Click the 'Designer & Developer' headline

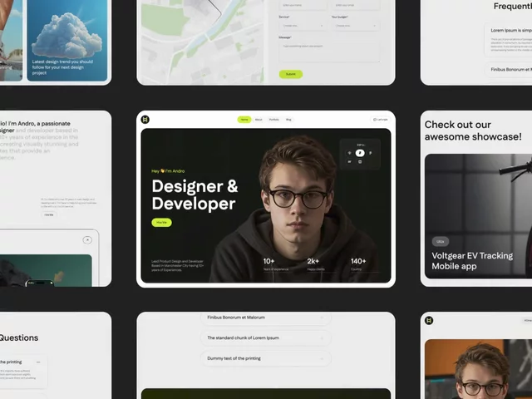tap(195, 195)
